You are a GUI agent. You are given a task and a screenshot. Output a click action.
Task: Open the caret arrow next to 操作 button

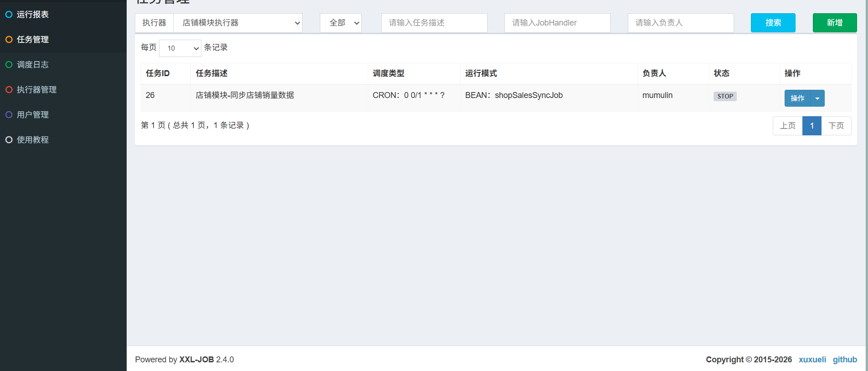click(x=817, y=98)
